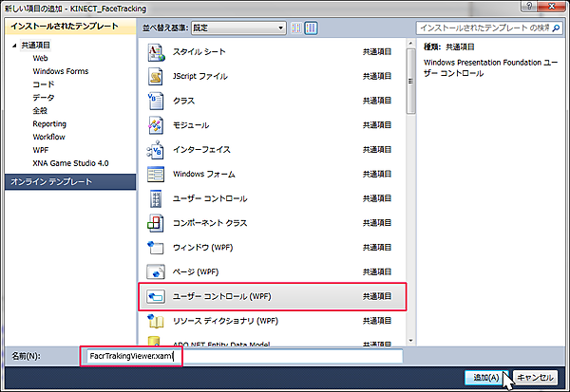Select the ページ (WPF) row text

tap(196, 271)
